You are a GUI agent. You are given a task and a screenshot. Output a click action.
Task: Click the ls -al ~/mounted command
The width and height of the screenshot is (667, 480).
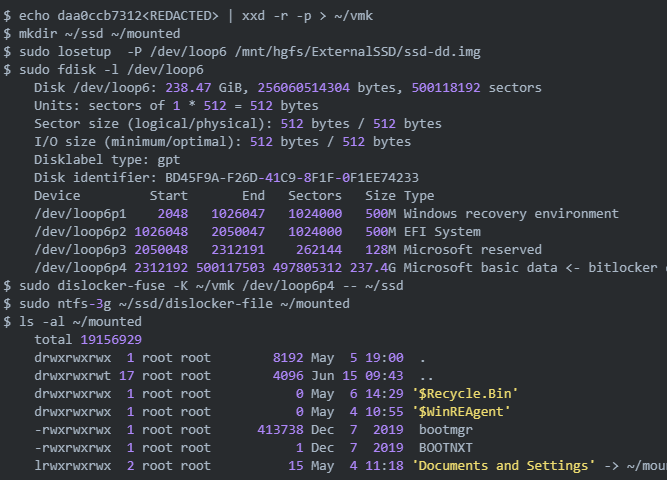[73, 321]
